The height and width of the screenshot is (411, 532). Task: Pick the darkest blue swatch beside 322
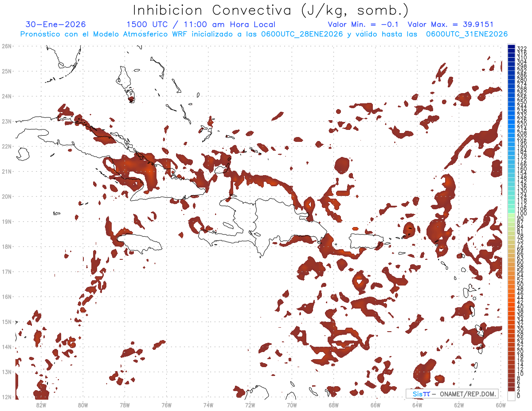pos(511,47)
